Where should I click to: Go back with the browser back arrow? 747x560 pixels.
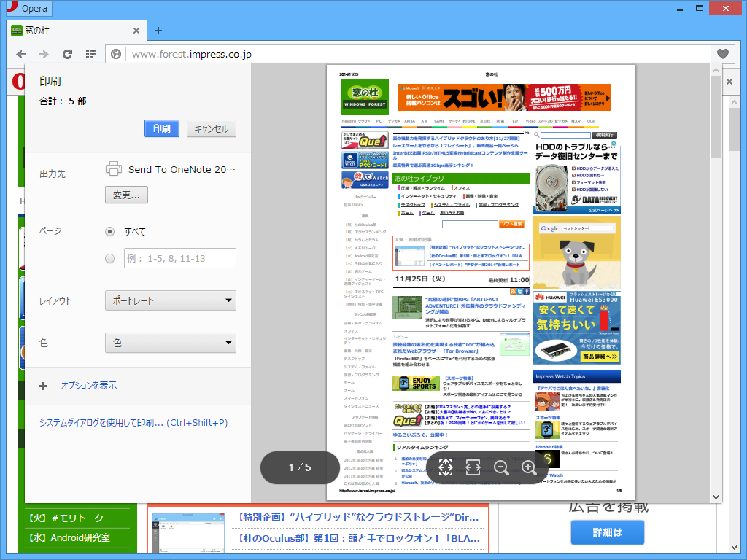click(x=21, y=54)
